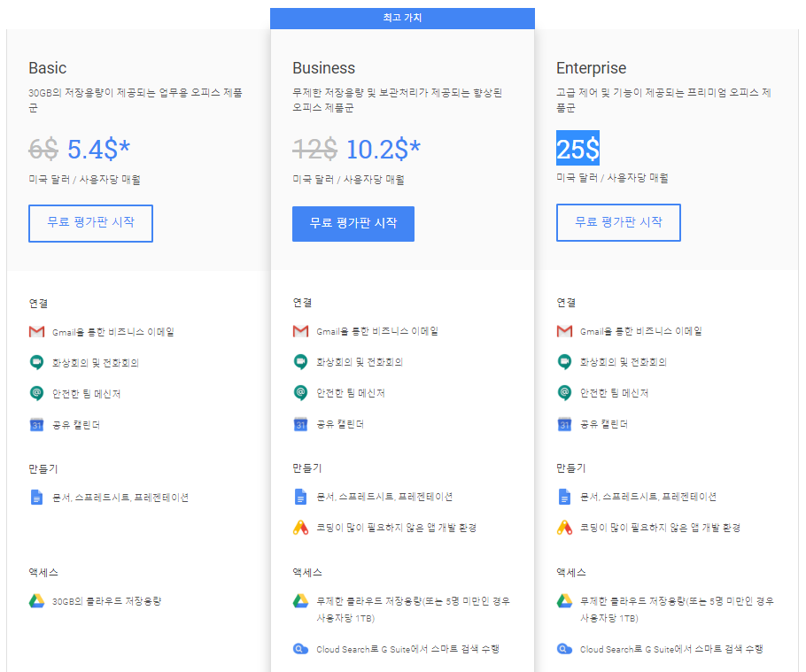Image resolution: width=806 pixels, height=672 pixels.
Task: Click the Docs icon in Business column
Action: [x=301, y=497]
